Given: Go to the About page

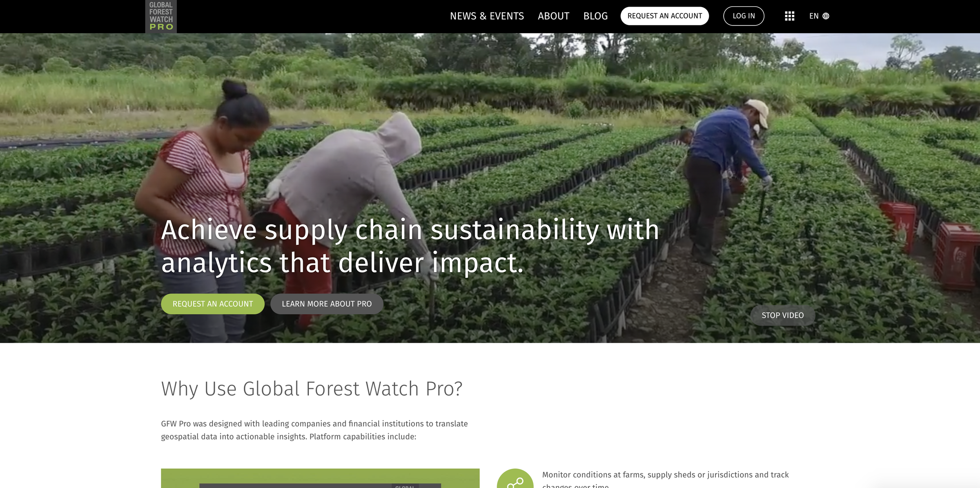Looking at the screenshot, I should click(554, 16).
